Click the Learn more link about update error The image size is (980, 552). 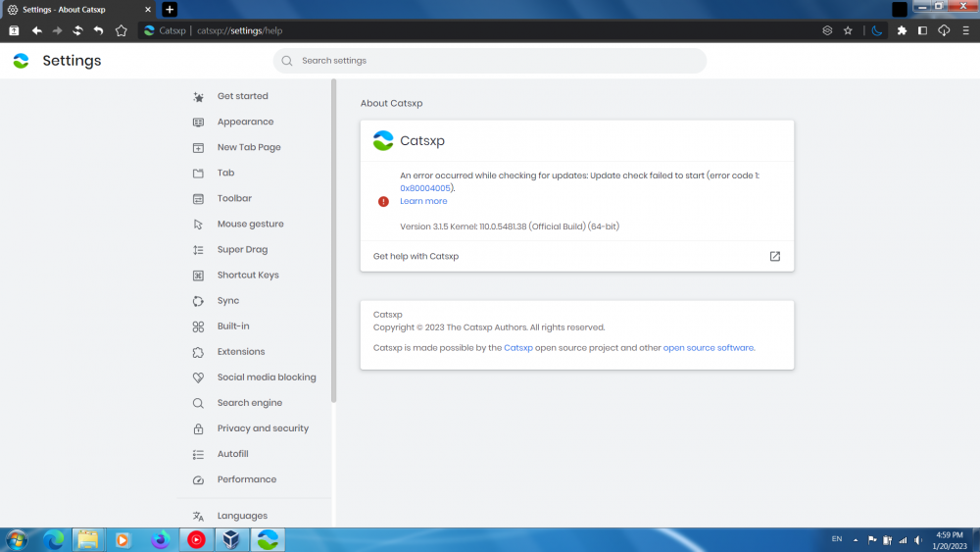point(423,201)
